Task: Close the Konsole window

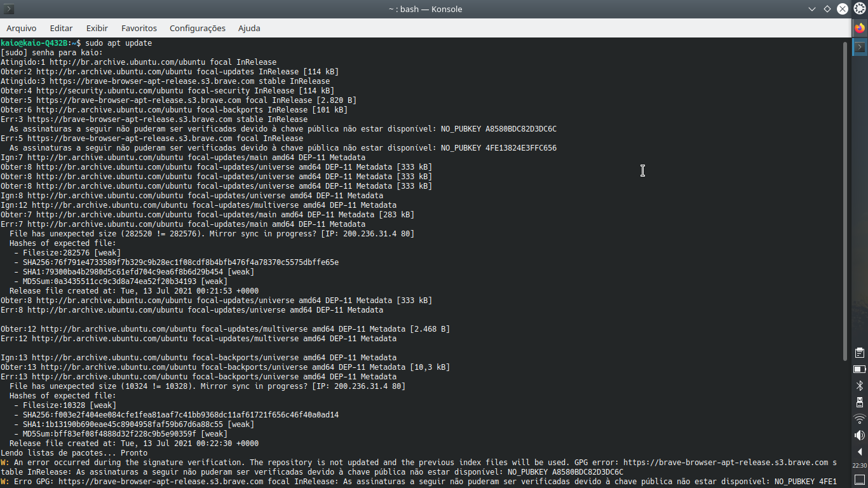Action: click(843, 9)
